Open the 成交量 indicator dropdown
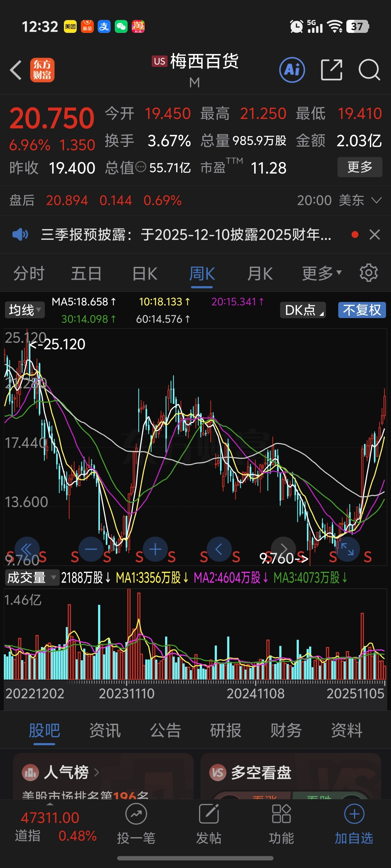Screen dimensions: 391x868 (32, 578)
